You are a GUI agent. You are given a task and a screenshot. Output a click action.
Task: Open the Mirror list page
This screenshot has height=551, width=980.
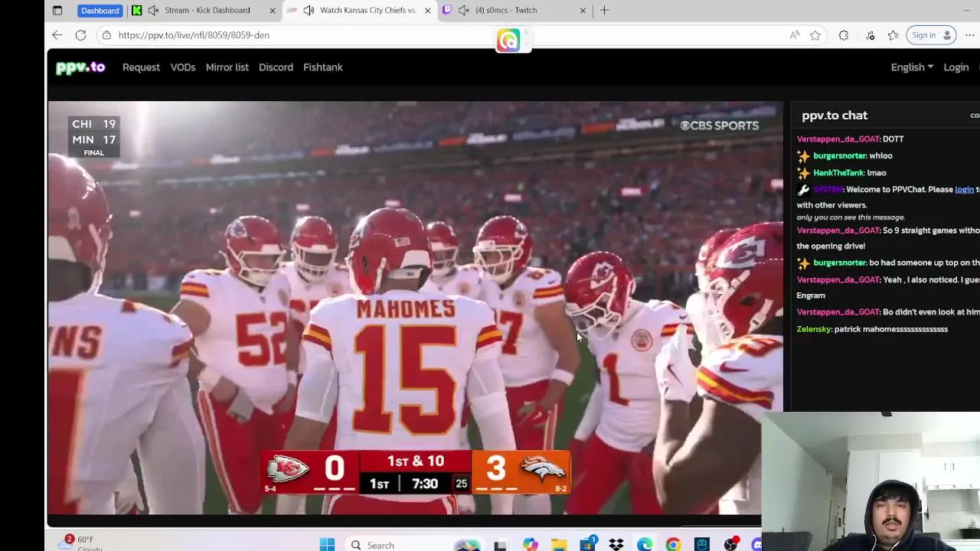pos(227,67)
